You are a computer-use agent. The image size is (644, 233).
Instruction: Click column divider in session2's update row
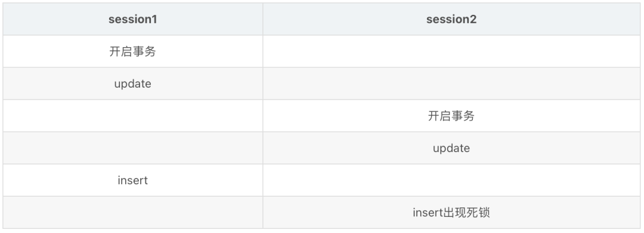[263, 148]
